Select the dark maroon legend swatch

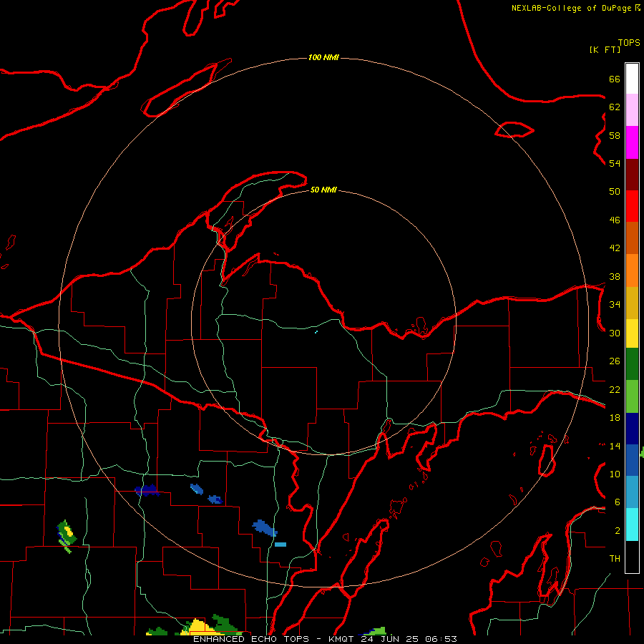coord(632,175)
